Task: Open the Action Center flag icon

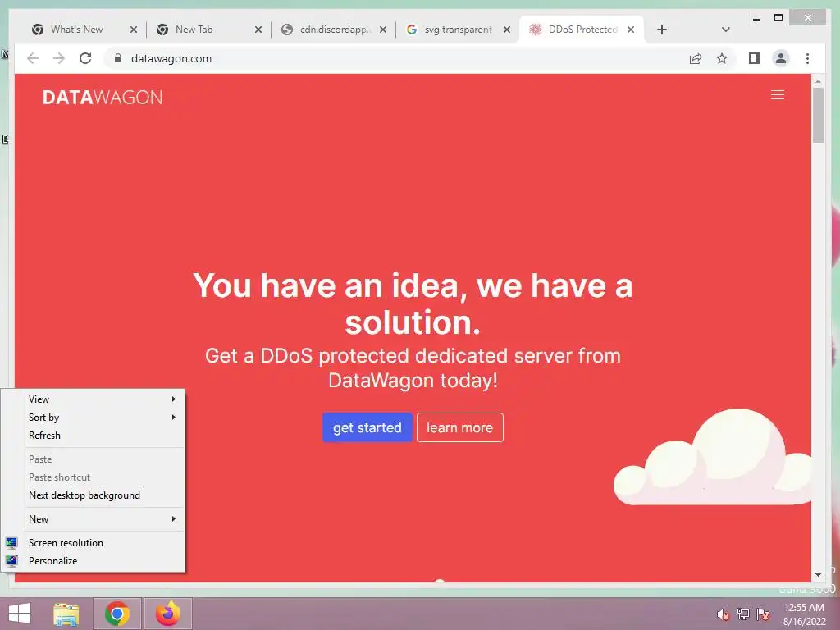Action: 763,614
